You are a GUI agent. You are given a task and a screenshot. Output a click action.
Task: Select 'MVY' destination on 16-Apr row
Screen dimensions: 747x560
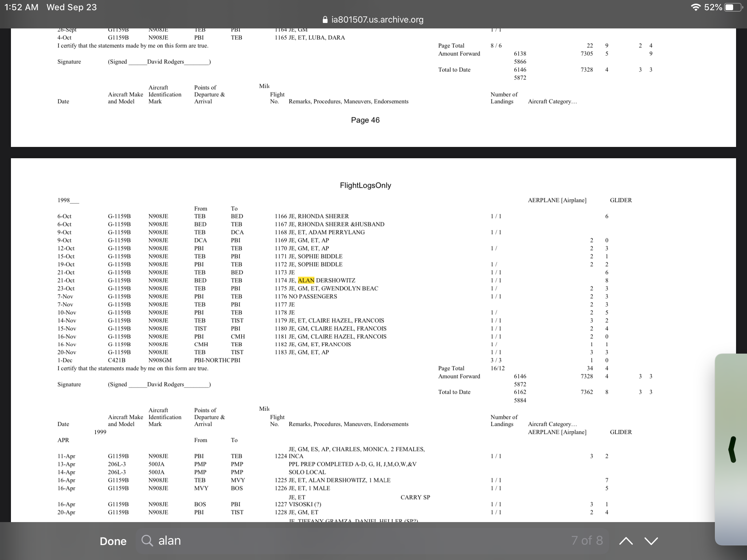tap(238, 480)
